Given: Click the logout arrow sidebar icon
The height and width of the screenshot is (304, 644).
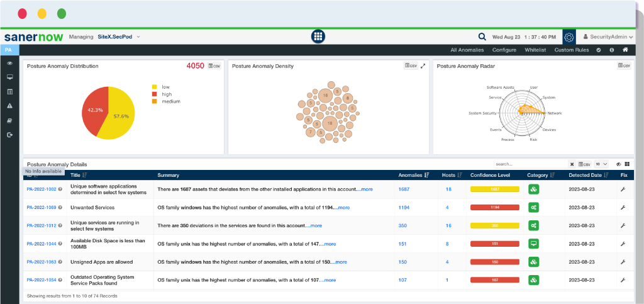Looking at the screenshot, I should pos(10,135).
